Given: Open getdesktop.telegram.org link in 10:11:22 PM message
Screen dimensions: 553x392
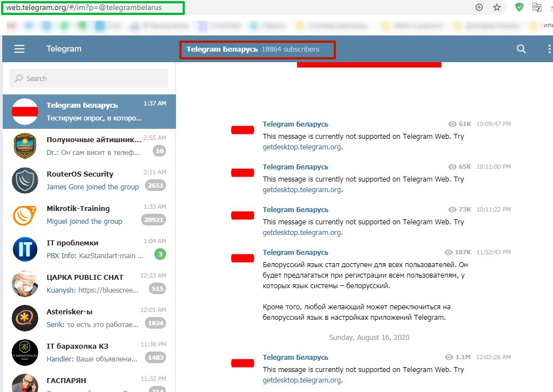Looking at the screenshot, I should 302,232.
